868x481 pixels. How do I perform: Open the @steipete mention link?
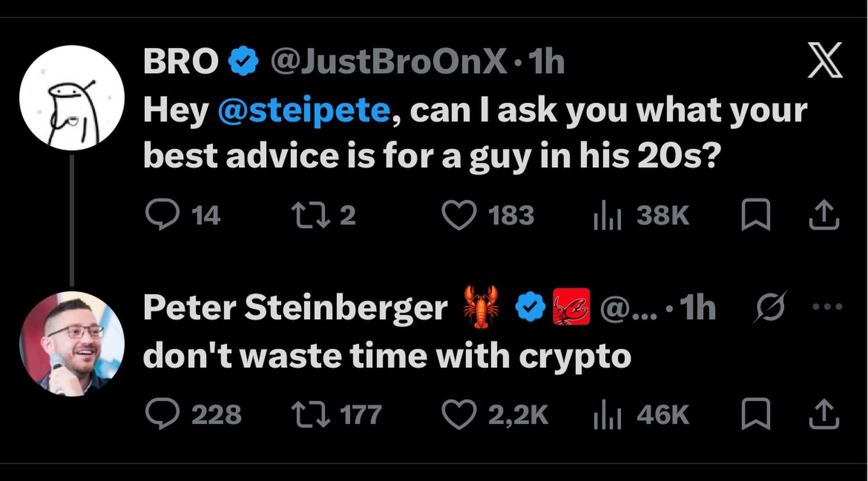304,110
